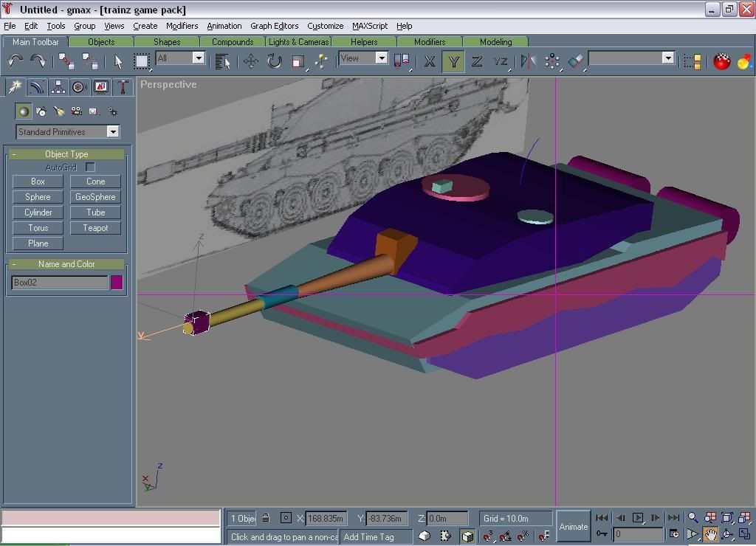Click the magenta object color swatch
This screenshot has width=756, height=546.
coord(117,283)
